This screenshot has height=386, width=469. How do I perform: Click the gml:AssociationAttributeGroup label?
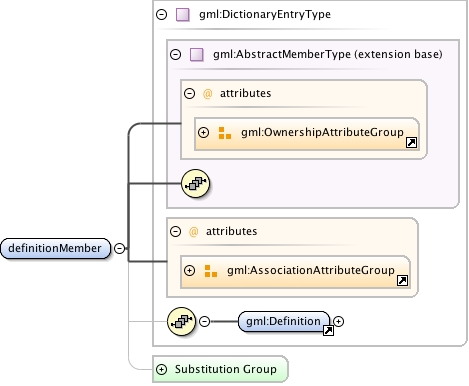coord(311,270)
